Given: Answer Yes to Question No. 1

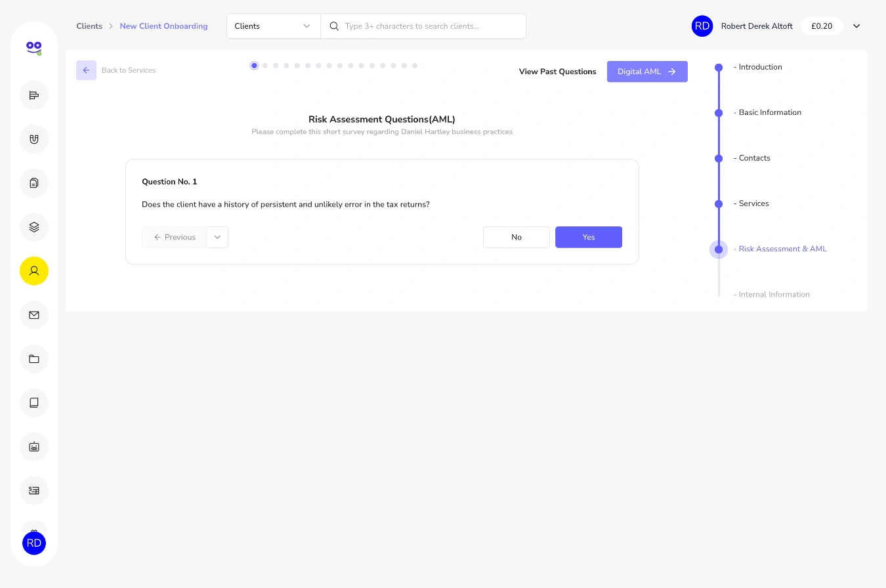Looking at the screenshot, I should click(589, 238).
